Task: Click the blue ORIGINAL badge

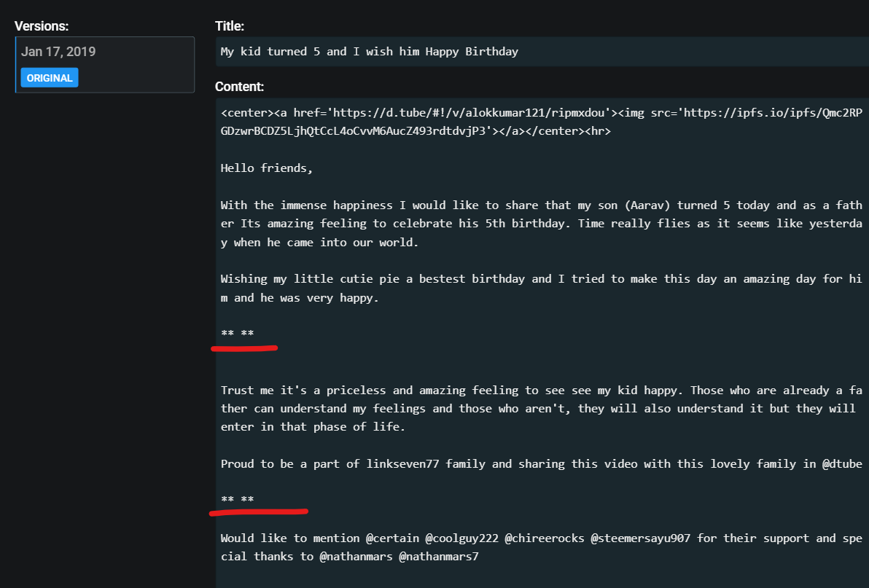Action: click(x=50, y=77)
